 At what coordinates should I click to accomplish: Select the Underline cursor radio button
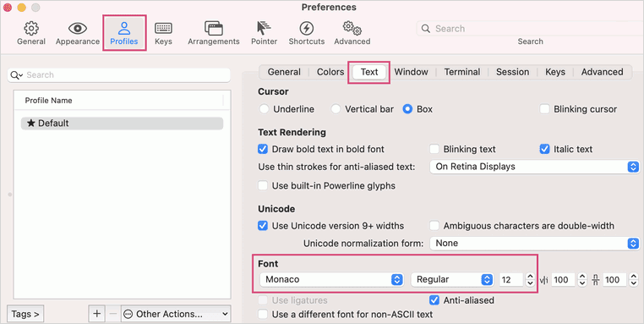pos(264,109)
